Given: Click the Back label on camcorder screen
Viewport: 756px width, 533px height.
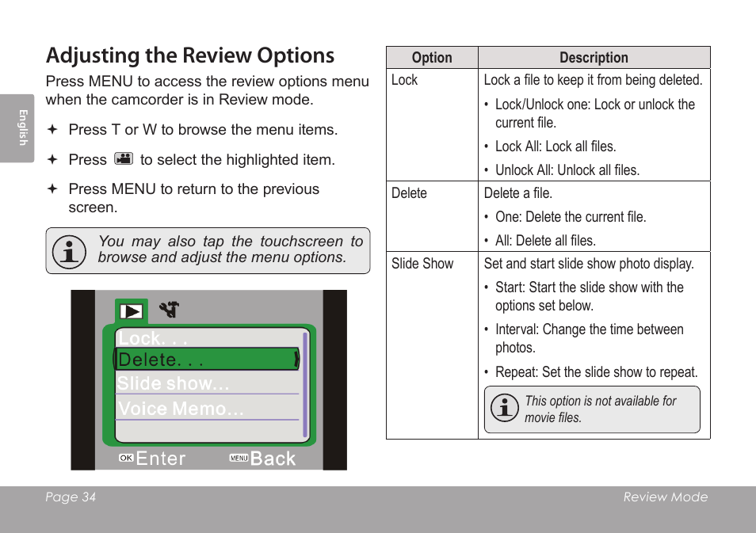Looking at the screenshot, I should (273, 459).
